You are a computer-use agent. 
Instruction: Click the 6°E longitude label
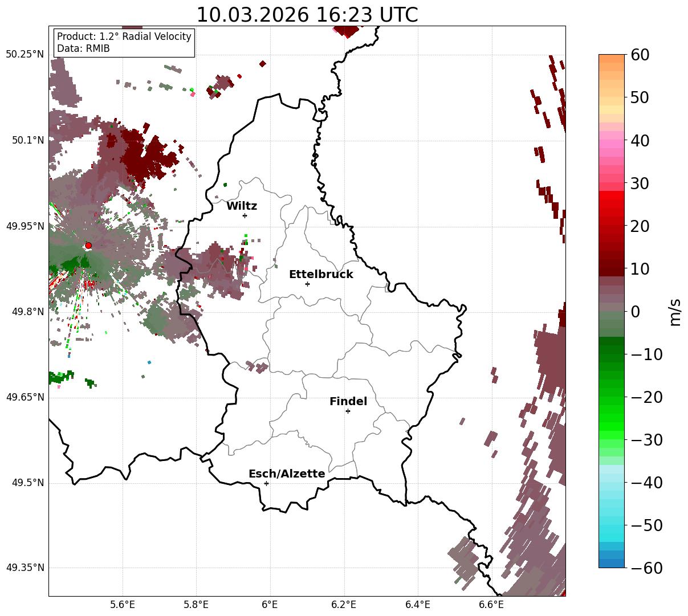[270, 605]
